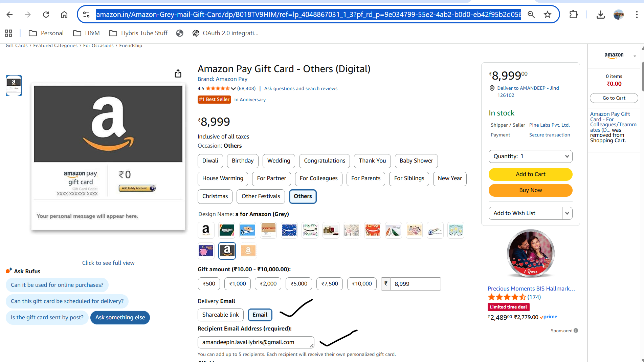Expand the Add to Wish List dropdown arrow
The width and height of the screenshot is (644, 362).
567,213
